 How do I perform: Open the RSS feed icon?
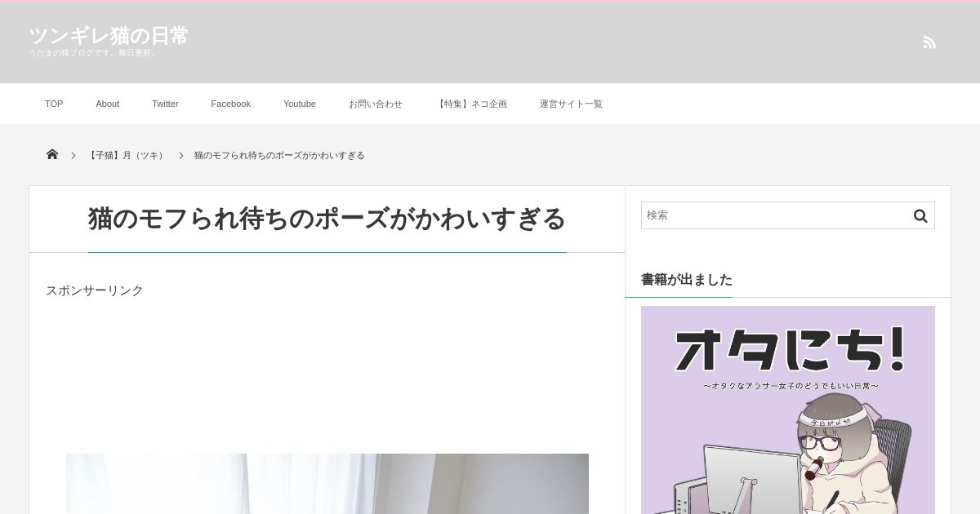[929, 42]
